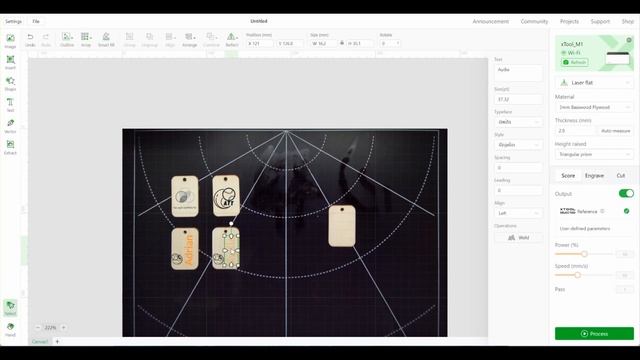The image size is (640, 360).
Task: Click the Text content input field
Action: [x=518, y=73]
